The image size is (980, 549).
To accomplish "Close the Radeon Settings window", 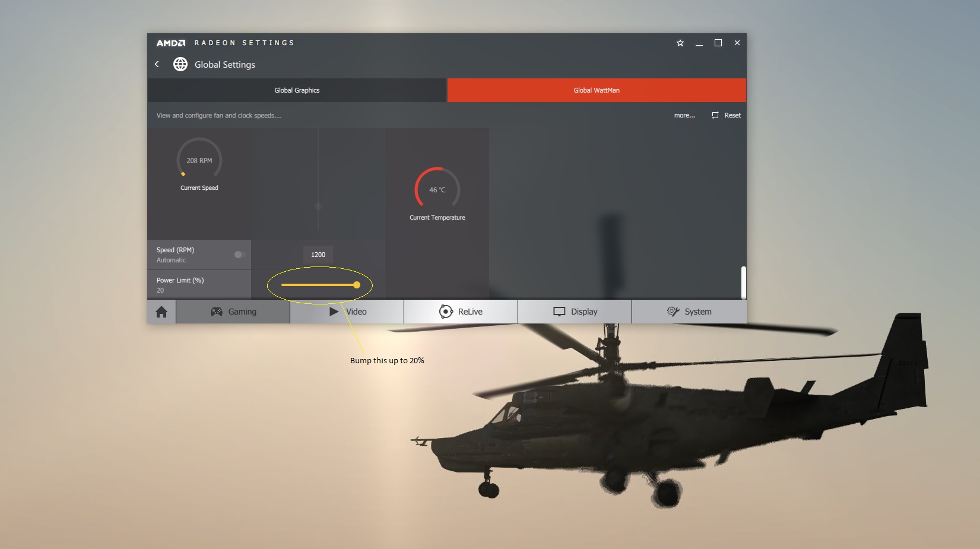I will (737, 43).
